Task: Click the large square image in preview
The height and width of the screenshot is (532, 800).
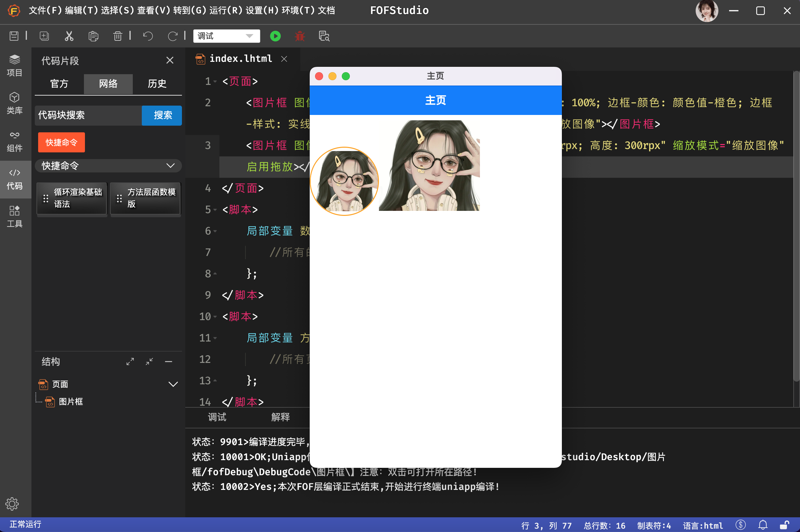Action: (429, 165)
